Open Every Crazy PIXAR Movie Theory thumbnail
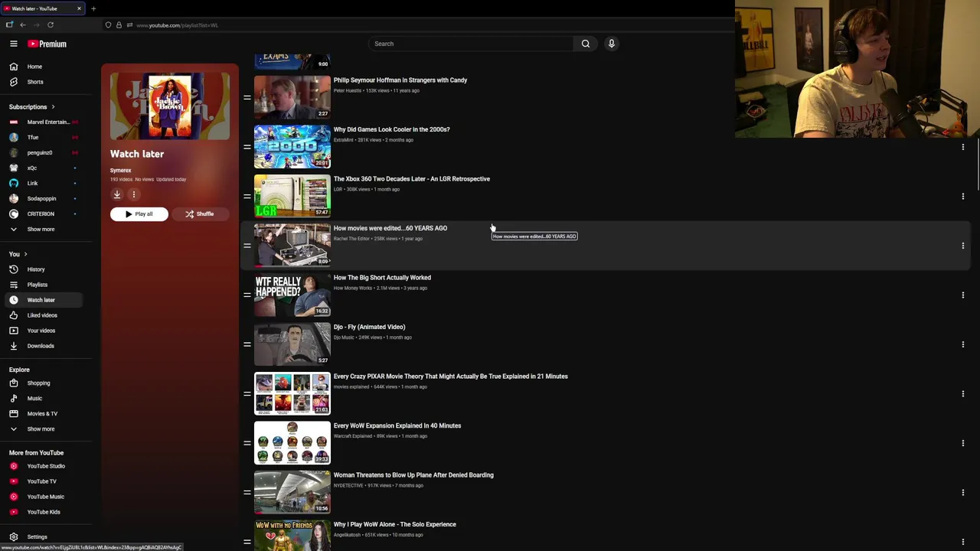The image size is (980, 551). click(x=292, y=393)
